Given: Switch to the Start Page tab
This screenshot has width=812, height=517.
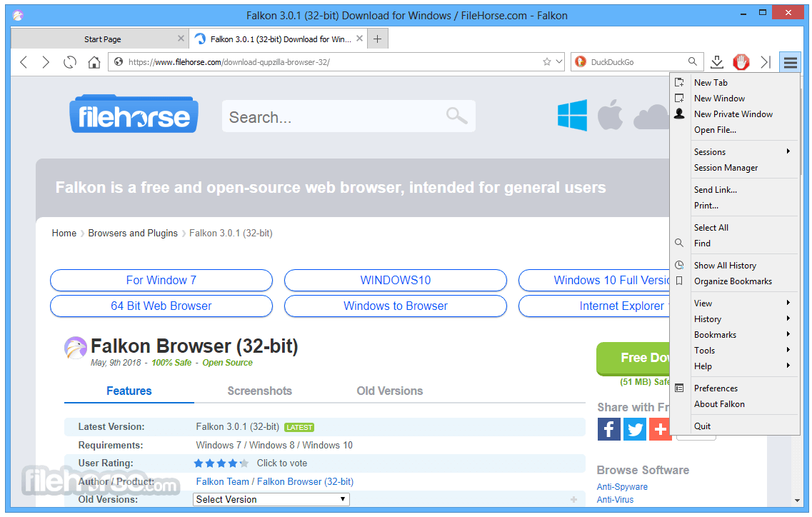Looking at the screenshot, I should [99, 39].
